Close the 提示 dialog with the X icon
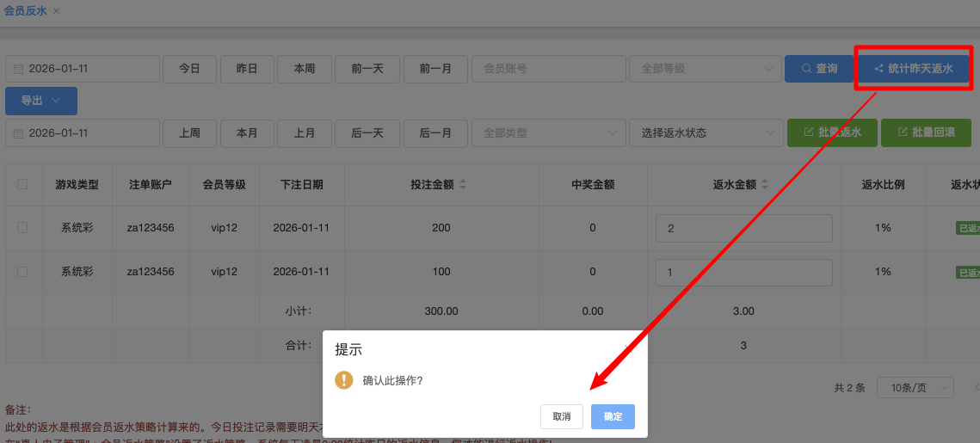 coord(629,349)
